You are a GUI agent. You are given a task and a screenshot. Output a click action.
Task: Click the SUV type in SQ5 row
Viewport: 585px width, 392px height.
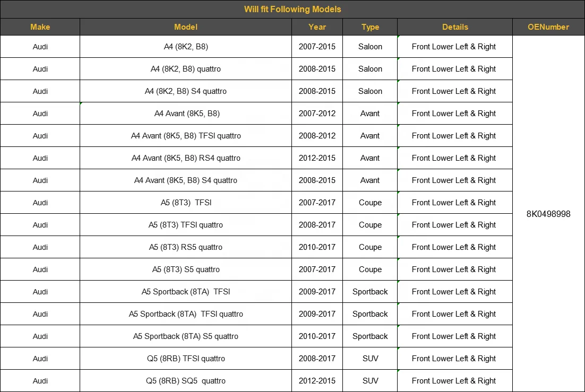coord(370,381)
